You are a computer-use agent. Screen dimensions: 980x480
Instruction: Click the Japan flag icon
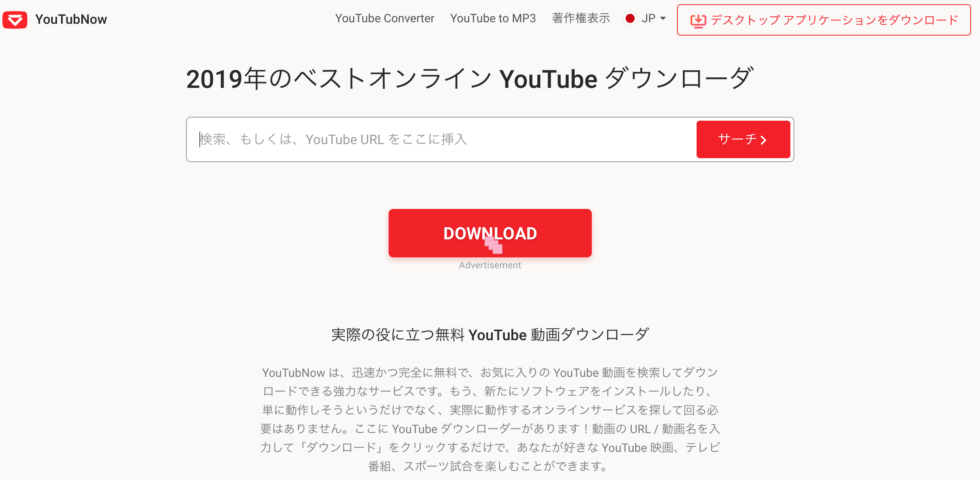pos(630,18)
